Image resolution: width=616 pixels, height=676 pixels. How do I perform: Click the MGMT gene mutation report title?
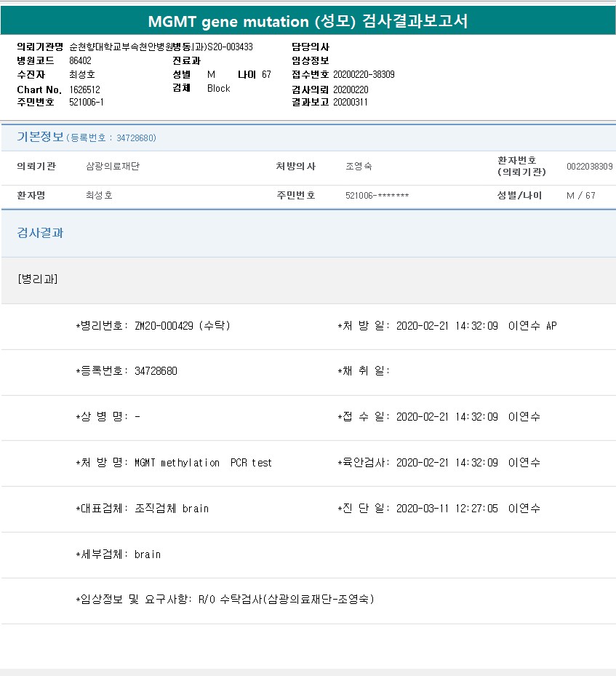click(x=308, y=21)
